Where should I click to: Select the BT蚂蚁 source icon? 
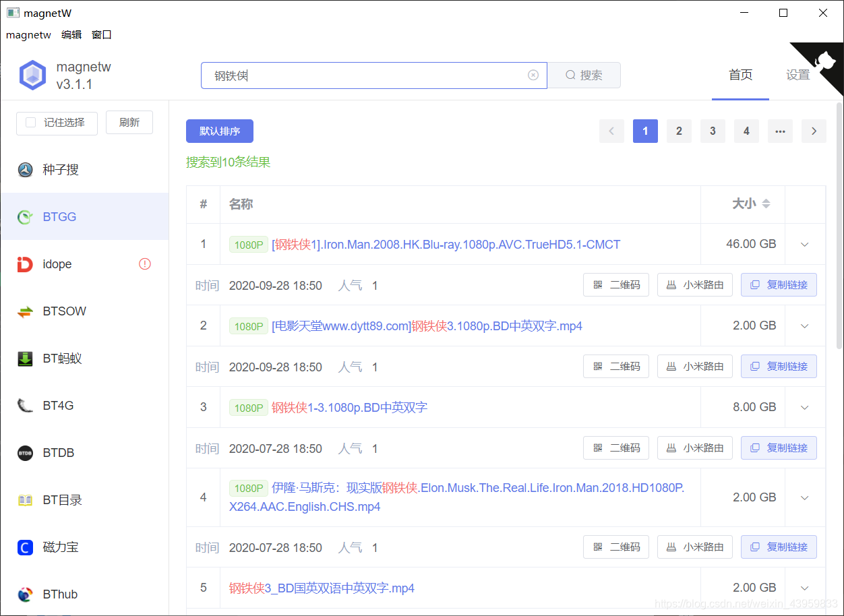25,359
